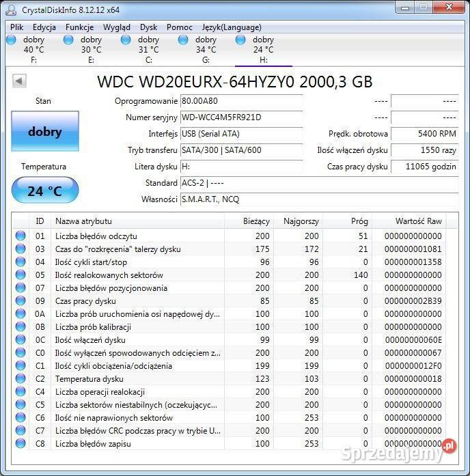Click the Standard field ACS-2

(320, 183)
